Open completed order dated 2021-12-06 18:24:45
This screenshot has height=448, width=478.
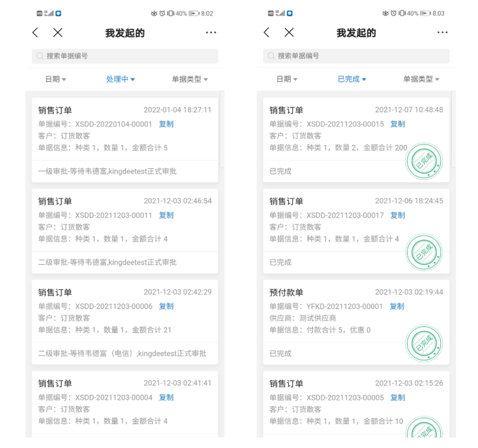tap(356, 231)
